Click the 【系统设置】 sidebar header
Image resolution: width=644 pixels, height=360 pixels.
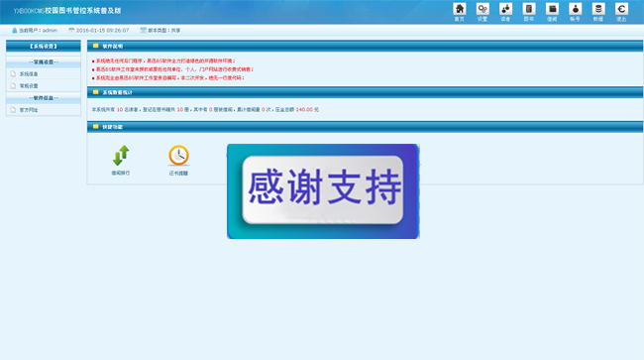44,46
